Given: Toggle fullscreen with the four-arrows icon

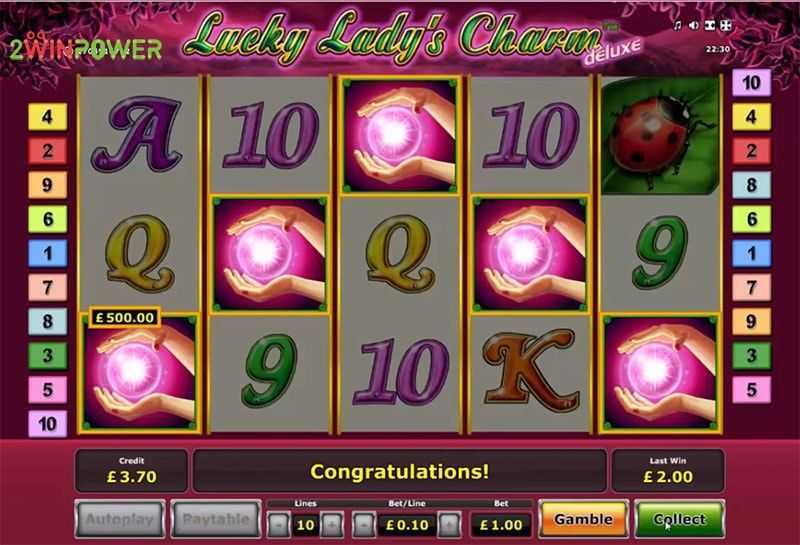Looking at the screenshot, I should [726, 25].
